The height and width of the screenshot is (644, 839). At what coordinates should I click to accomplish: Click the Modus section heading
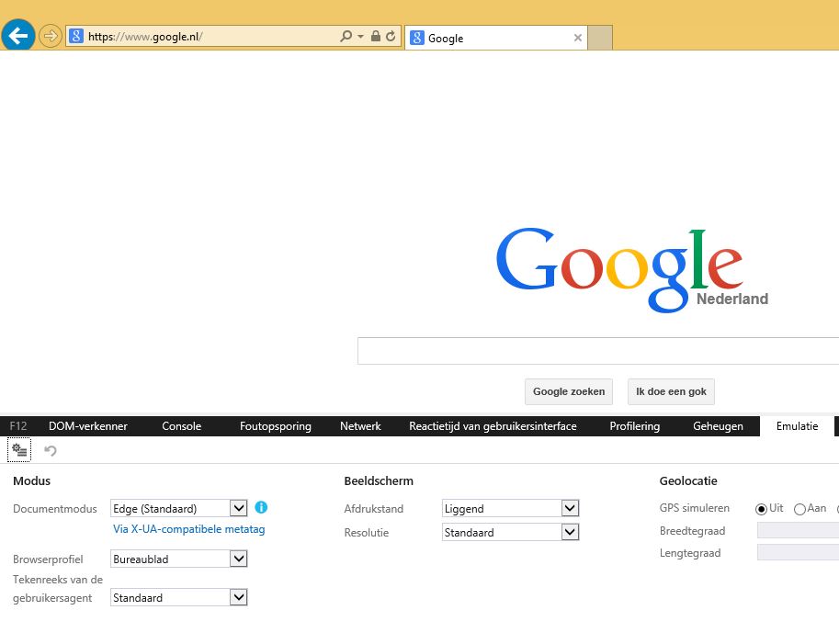click(x=31, y=480)
